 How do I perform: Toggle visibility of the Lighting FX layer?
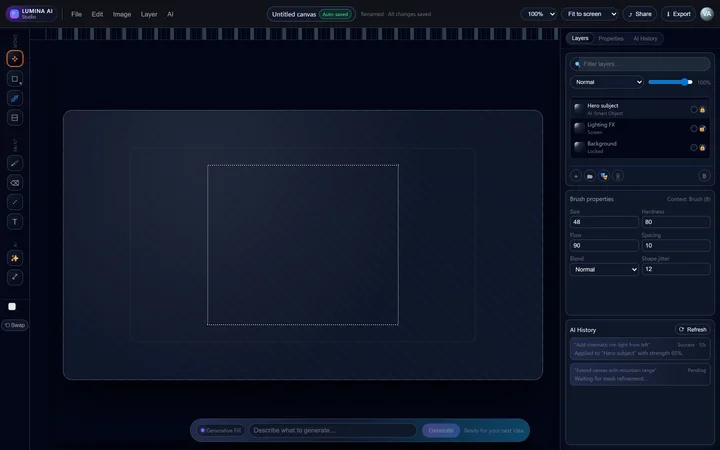(694, 128)
